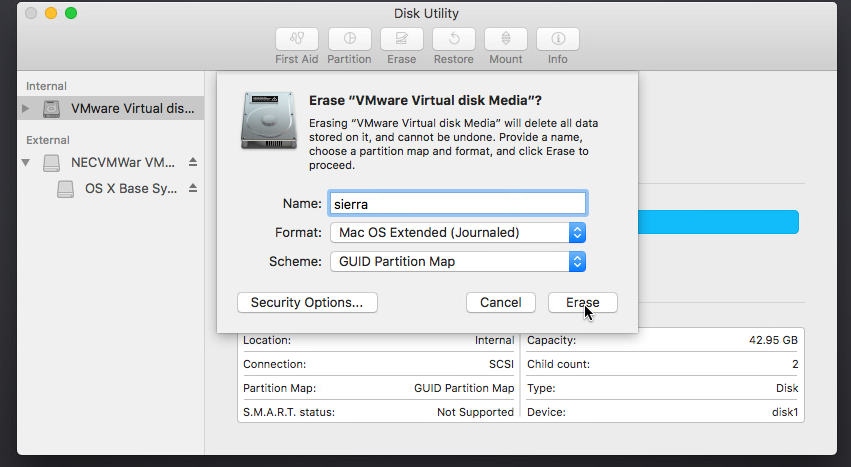Click the Not Supported S.M.A.R.T. value

point(475,412)
